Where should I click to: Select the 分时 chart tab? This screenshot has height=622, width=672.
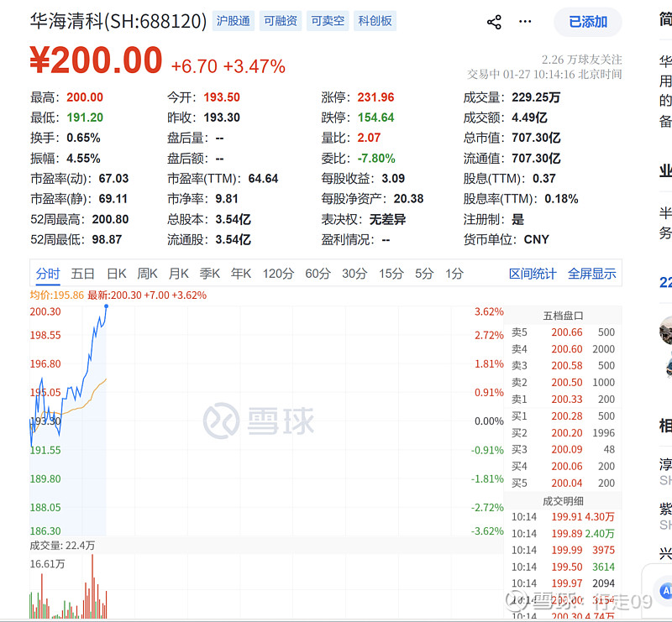pyautogui.click(x=48, y=274)
